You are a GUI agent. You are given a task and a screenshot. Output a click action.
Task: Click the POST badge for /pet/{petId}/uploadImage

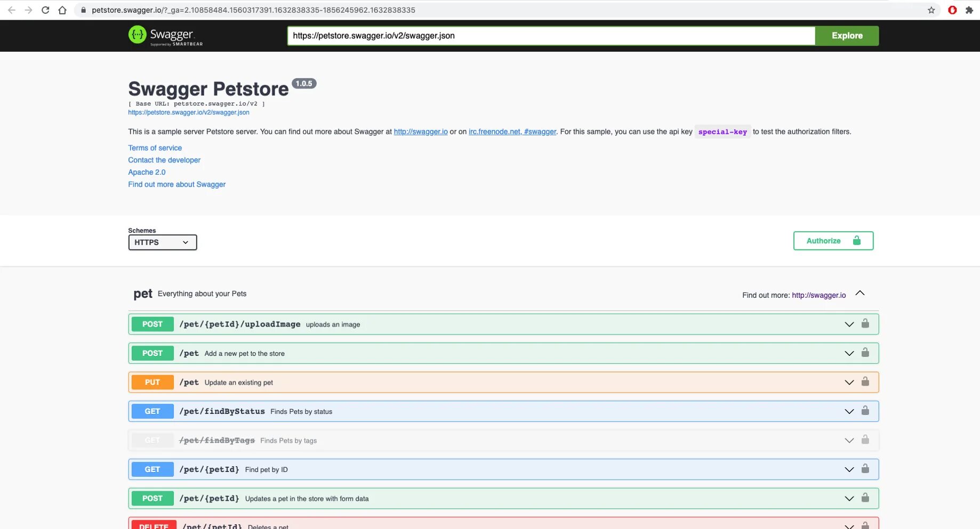(x=152, y=324)
